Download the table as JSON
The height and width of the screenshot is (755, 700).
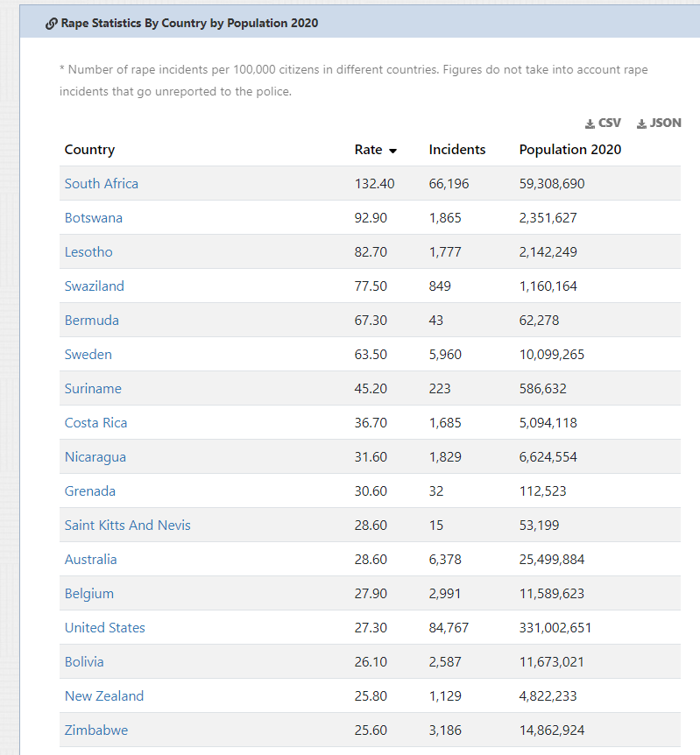click(x=659, y=123)
